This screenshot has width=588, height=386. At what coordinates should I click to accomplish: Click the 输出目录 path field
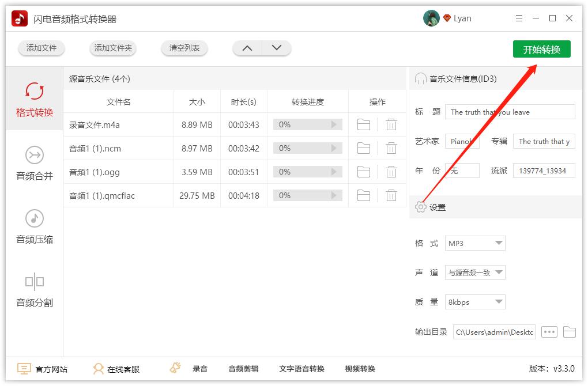coord(494,332)
